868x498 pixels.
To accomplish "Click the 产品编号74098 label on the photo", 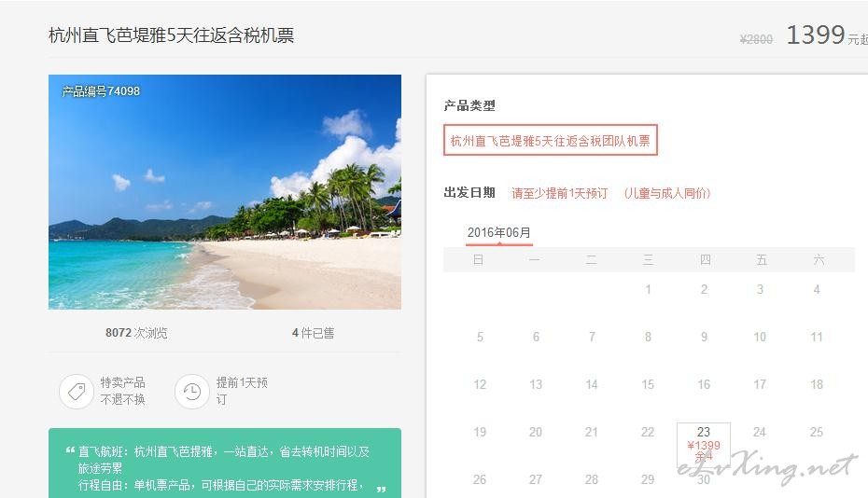I will 101,91.
